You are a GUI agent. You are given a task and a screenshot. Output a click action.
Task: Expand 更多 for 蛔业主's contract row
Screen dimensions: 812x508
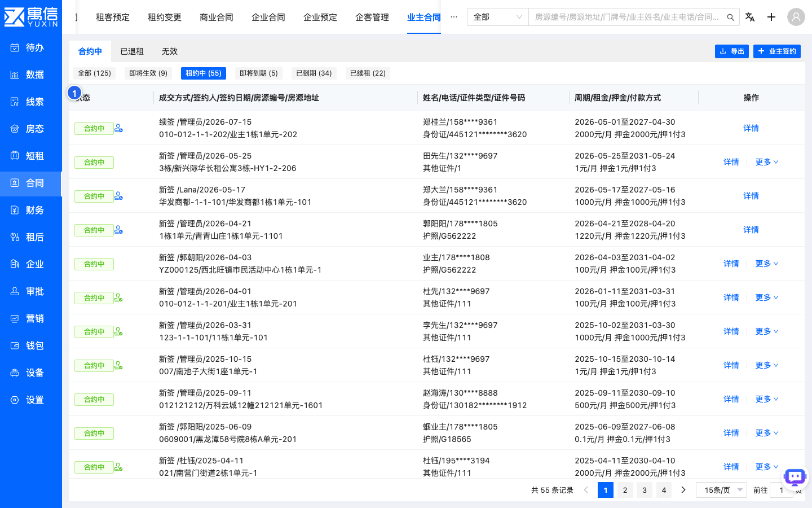tap(767, 433)
